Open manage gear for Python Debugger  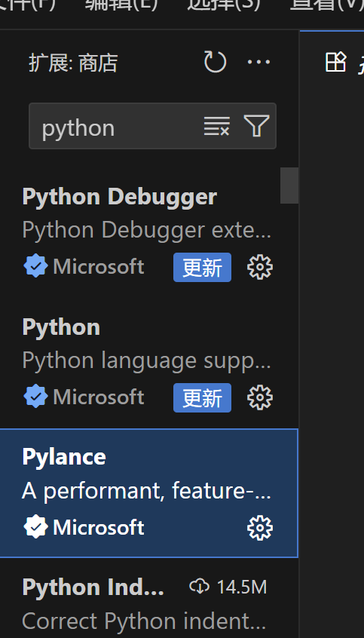pyautogui.click(x=260, y=267)
